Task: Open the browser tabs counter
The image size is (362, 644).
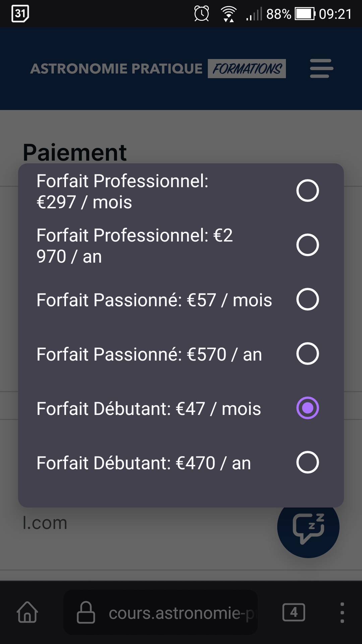Action: 294,612
